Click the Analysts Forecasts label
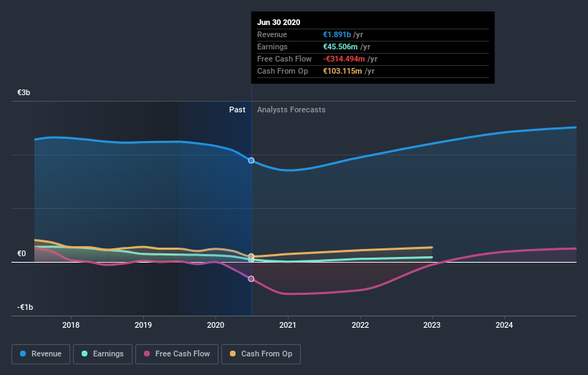Viewport: 588px width, 375px height. click(291, 109)
